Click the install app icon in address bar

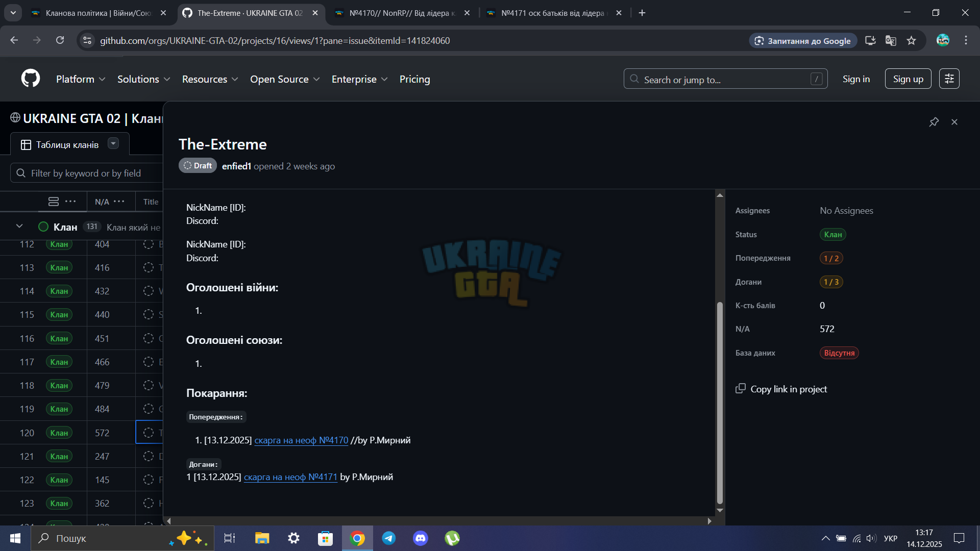pos(871,40)
